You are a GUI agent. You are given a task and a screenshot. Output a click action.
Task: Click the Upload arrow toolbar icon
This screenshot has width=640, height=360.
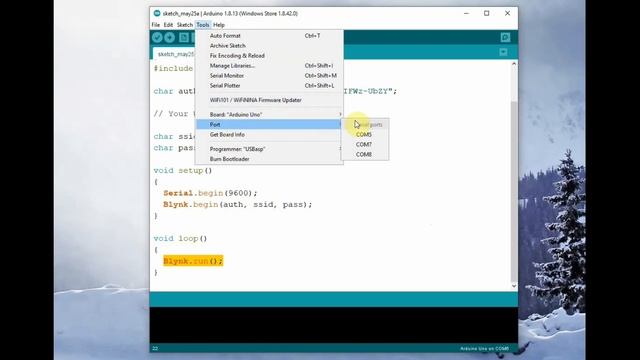coord(169,38)
